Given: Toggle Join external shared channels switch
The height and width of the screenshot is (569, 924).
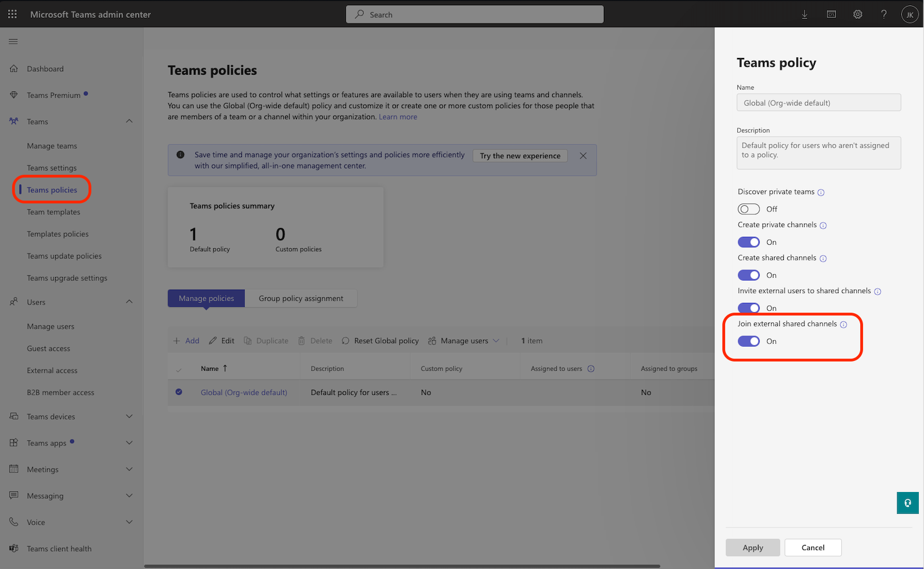Looking at the screenshot, I should pos(749,341).
